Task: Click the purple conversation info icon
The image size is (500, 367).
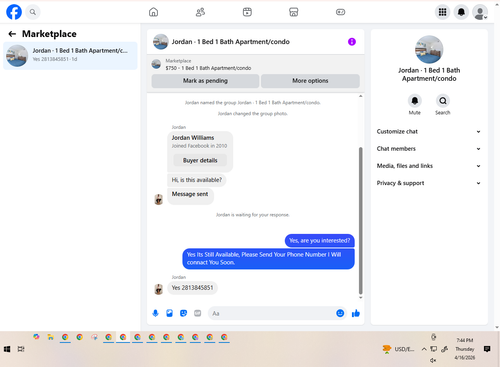Action: (352, 42)
